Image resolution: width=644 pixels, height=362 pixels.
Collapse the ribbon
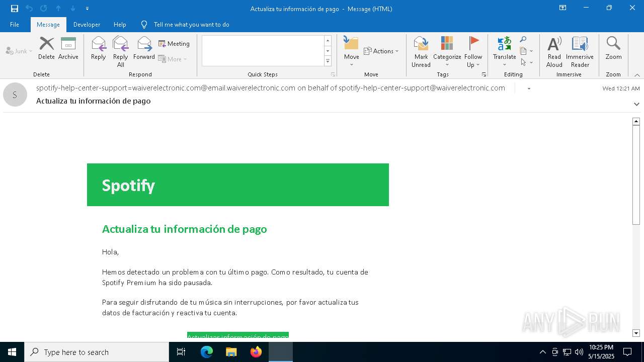pyautogui.click(x=637, y=75)
